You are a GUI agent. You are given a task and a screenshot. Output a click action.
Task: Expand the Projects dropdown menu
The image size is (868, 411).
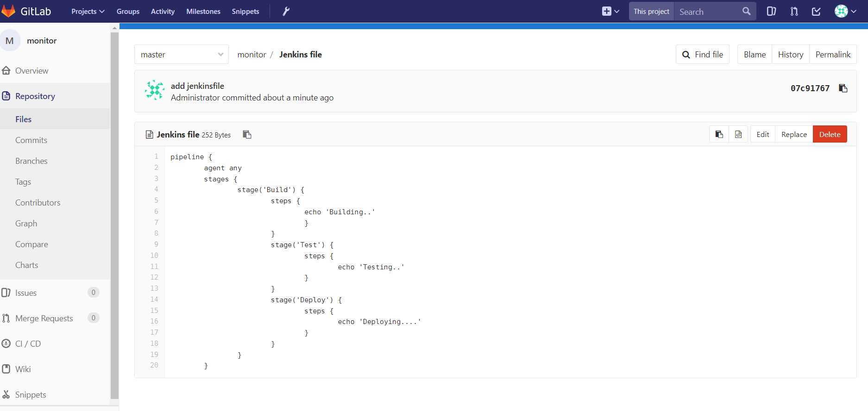click(88, 12)
